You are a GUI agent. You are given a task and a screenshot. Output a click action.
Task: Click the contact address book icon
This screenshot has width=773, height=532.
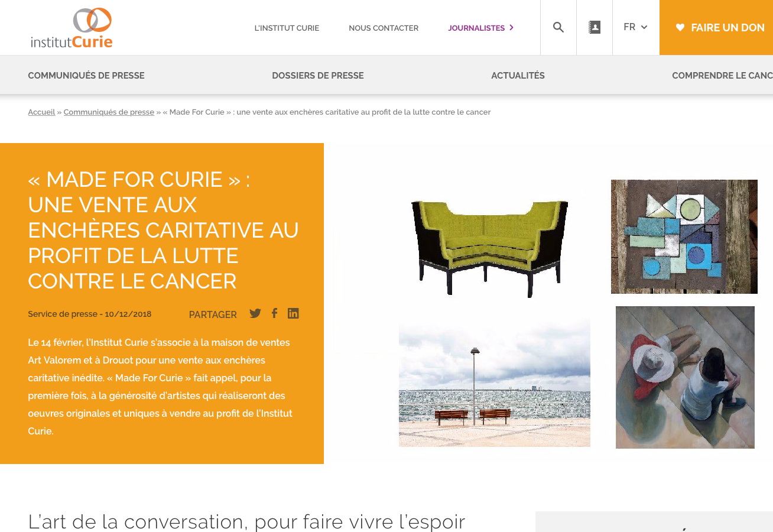tap(595, 27)
